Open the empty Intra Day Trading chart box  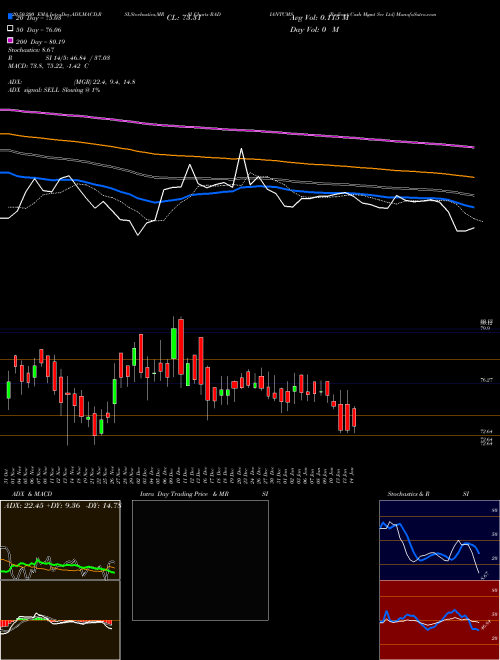point(200,560)
